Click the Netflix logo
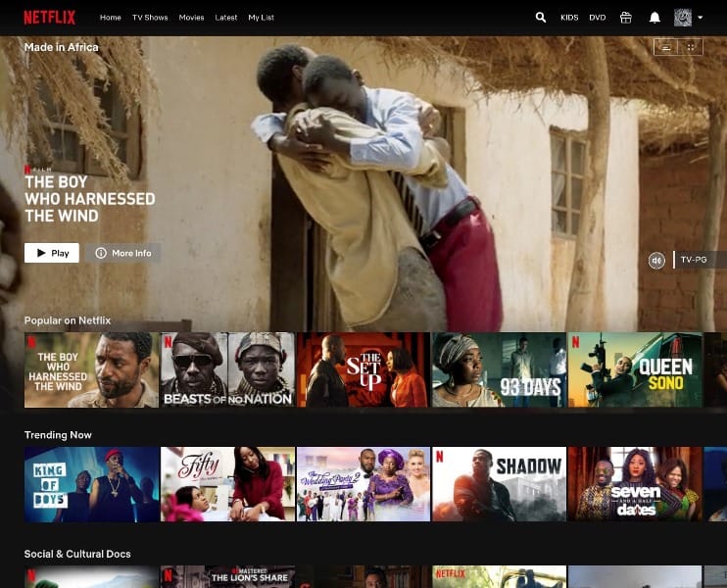727x588 pixels. pos(49,18)
